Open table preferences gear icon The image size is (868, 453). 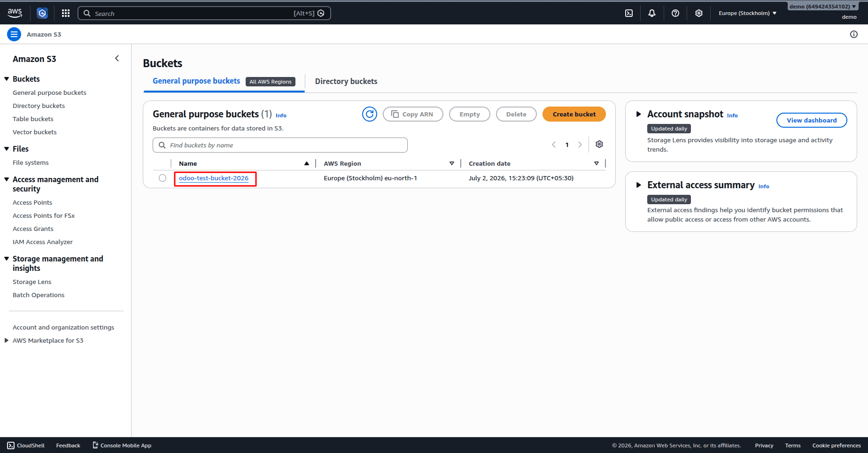click(x=599, y=145)
